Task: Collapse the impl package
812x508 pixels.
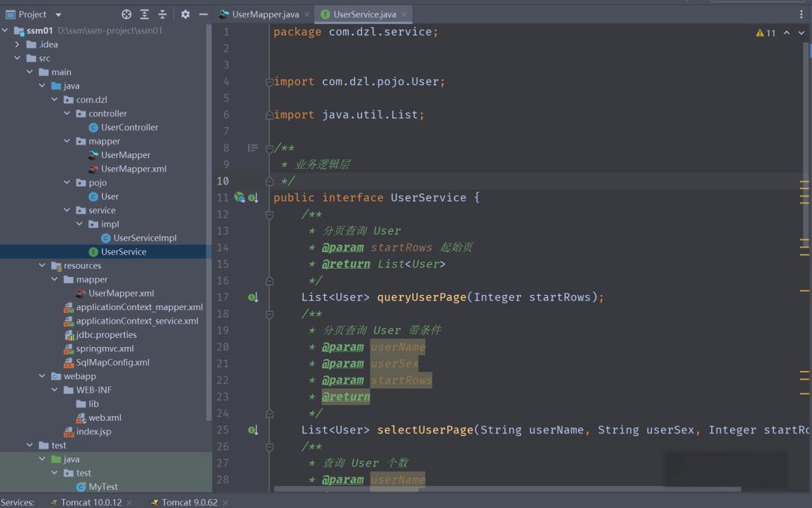Action: (79, 224)
